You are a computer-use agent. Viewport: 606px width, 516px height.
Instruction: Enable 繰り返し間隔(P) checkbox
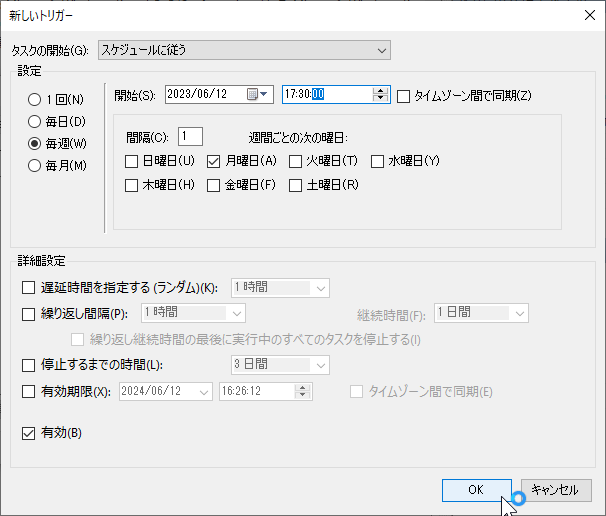coord(28,314)
